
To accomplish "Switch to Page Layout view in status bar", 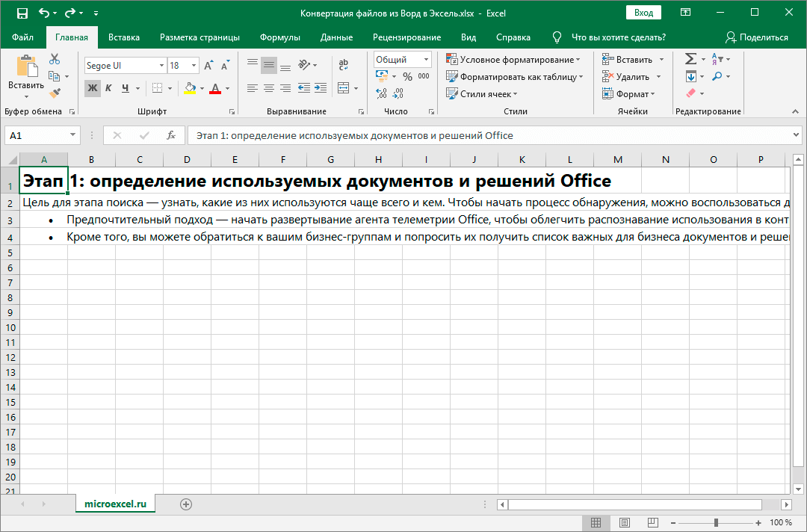I will (x=624, y=523).
